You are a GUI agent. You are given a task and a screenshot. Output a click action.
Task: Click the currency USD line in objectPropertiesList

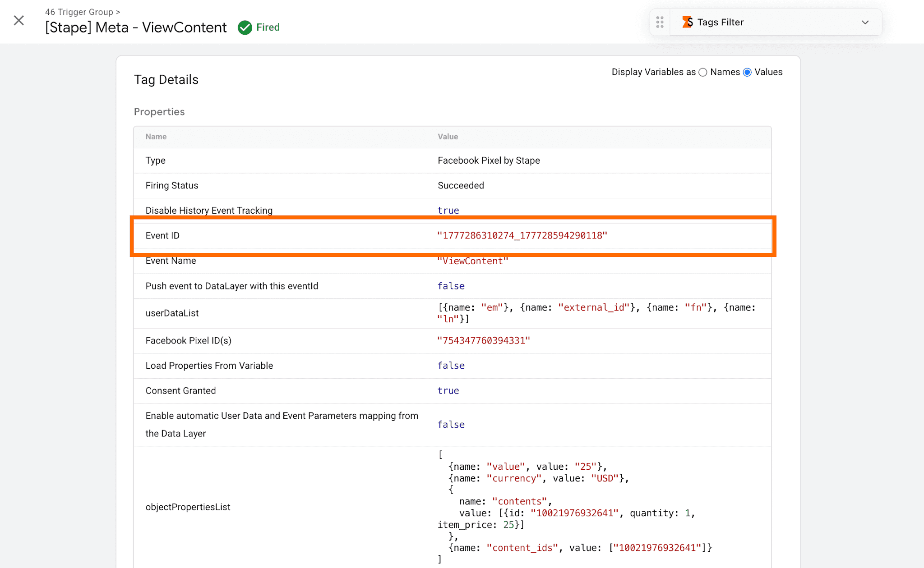pos(539,478)
